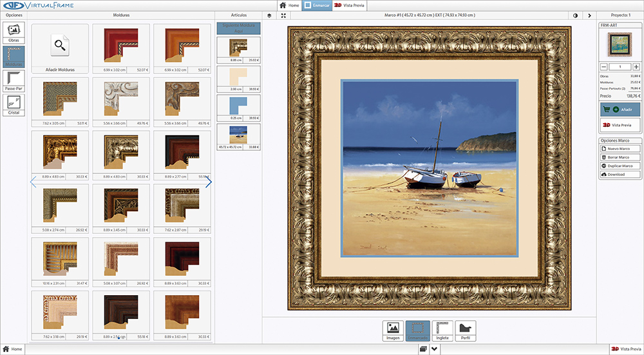This screenshot has width=644, height=355.
Task: Select the blue 0.25 cm passe-partout article
Action: click(239, 108)
